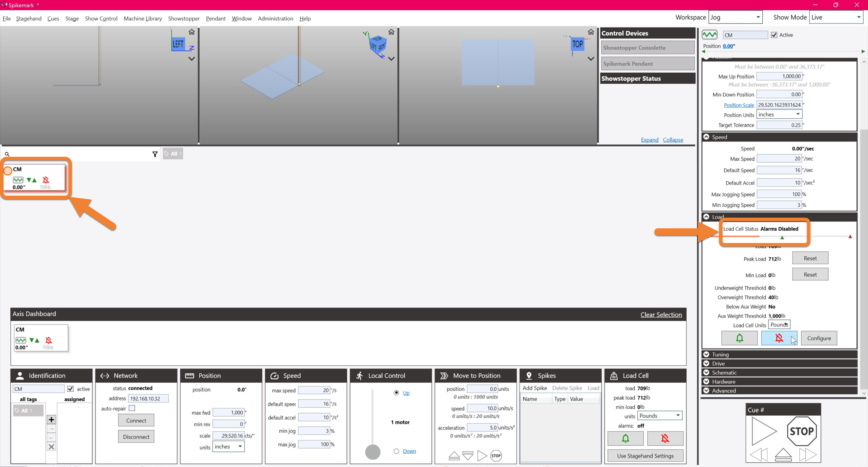868x467 pixels.
Task: Select CM axis card in Axis Dashboard
Action: (41, 338)
